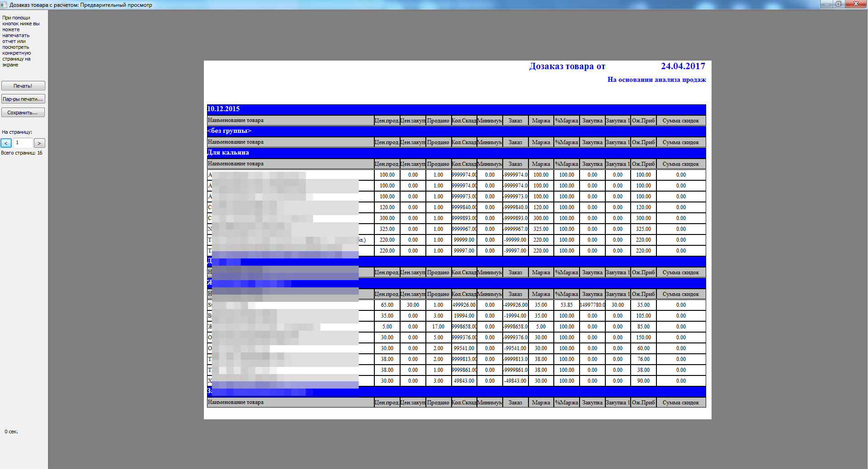This screenshot has height=469, width=868.
Task: Click the На страницу: label
Action: pos(17,132)
